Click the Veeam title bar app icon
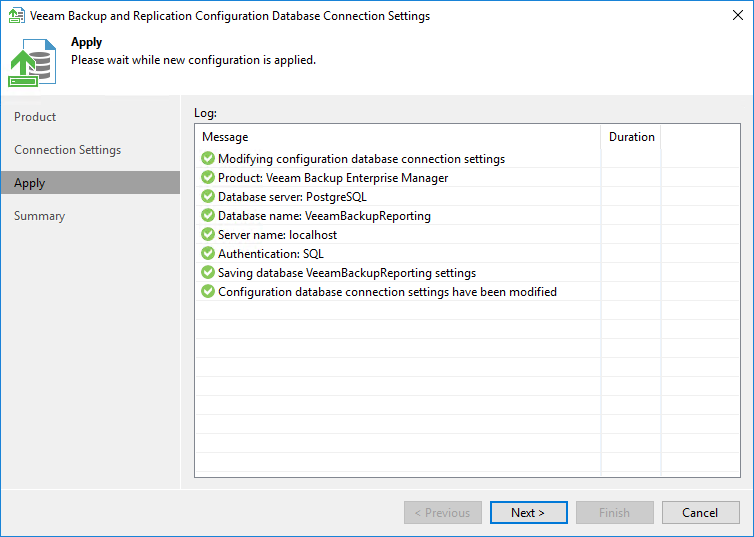 [17, 16]
